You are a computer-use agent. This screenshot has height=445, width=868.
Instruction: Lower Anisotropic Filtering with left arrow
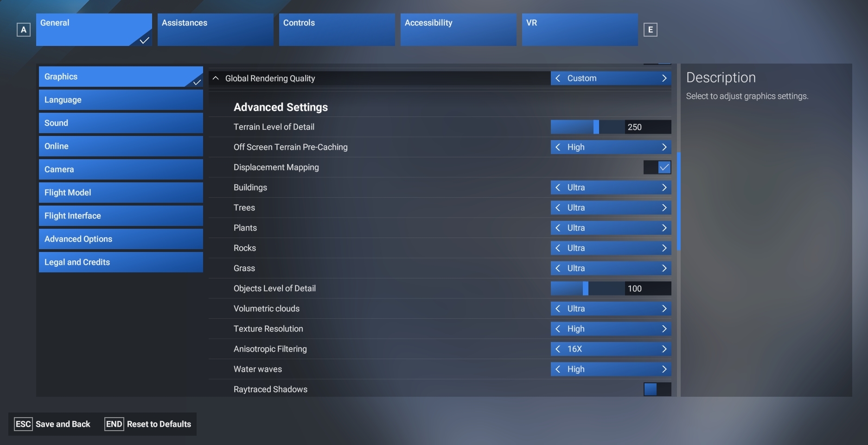tap(558, 349)
